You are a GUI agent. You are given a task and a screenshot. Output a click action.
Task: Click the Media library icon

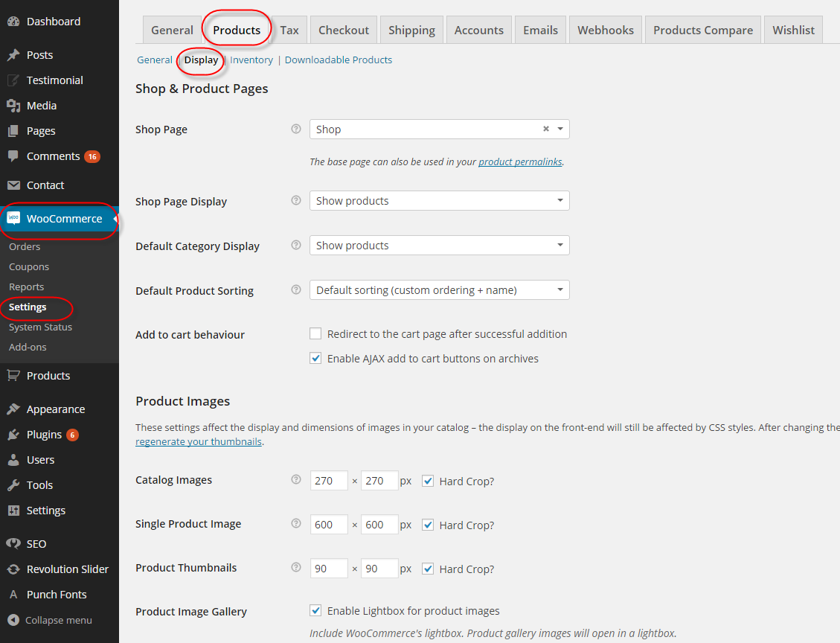pyautogui.click(x=13, y=106)
